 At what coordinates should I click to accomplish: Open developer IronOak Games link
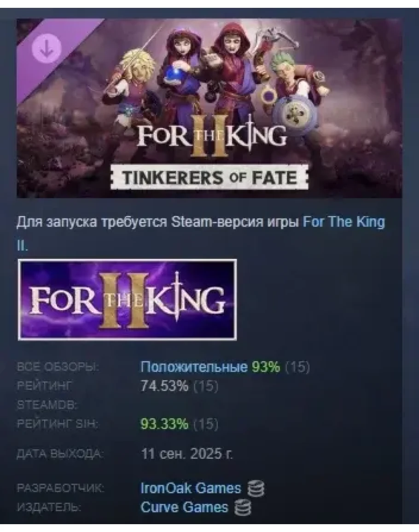190,488
